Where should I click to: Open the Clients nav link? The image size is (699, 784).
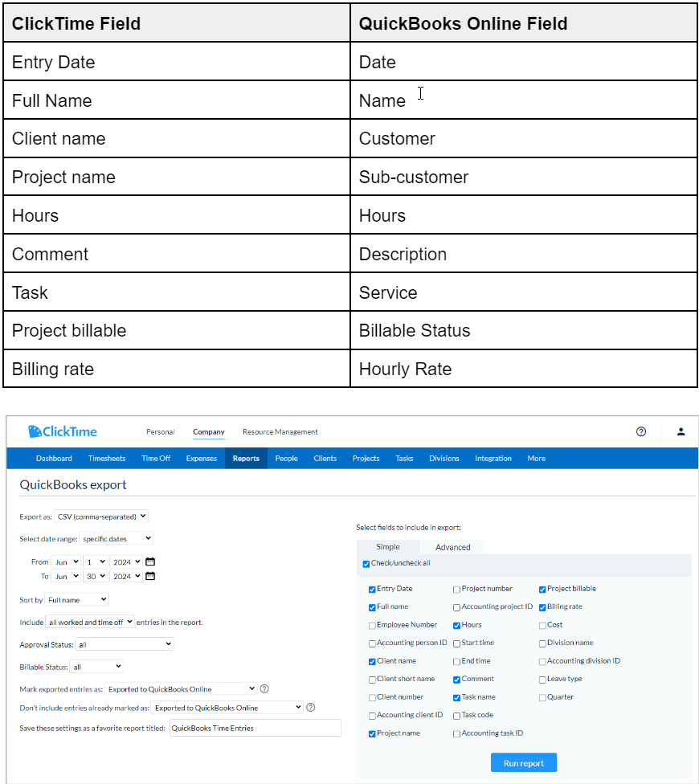click(x=325, y=458)
